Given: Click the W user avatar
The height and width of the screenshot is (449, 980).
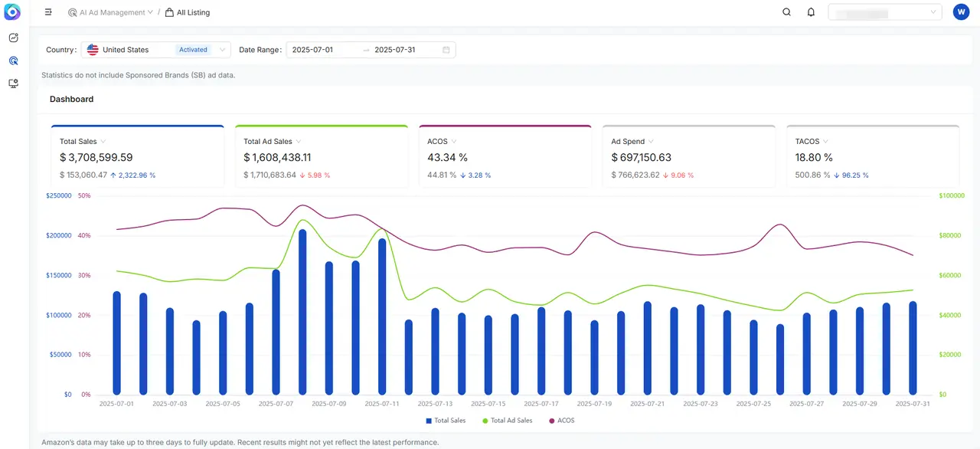Looking at the screenshot, I should pos(961,12).
